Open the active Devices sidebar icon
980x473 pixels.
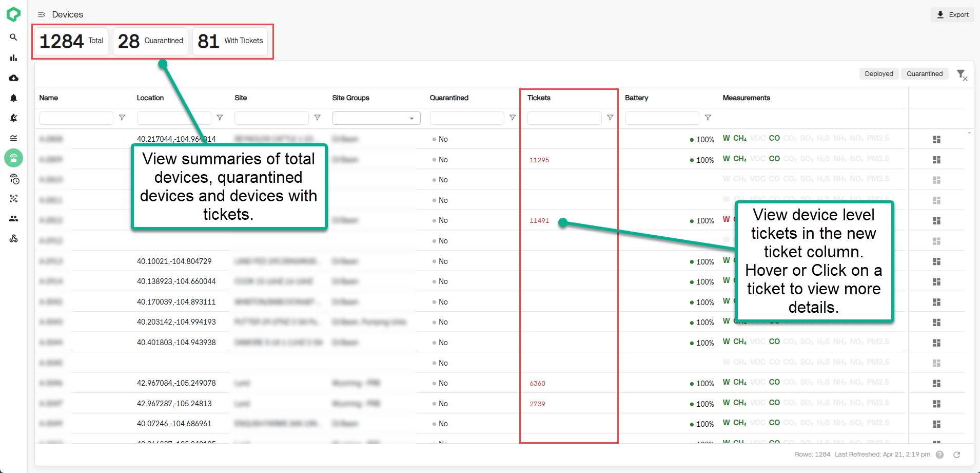point(14,158)
